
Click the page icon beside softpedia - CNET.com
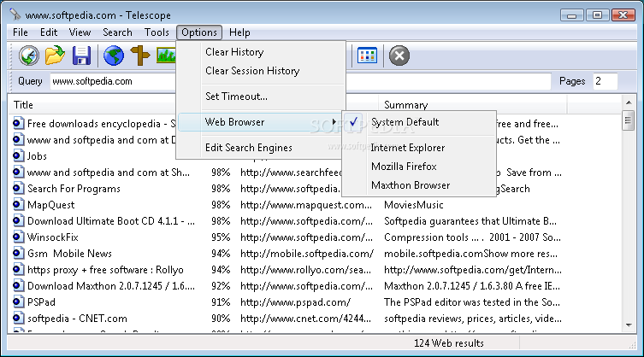(x=18, y=318)
